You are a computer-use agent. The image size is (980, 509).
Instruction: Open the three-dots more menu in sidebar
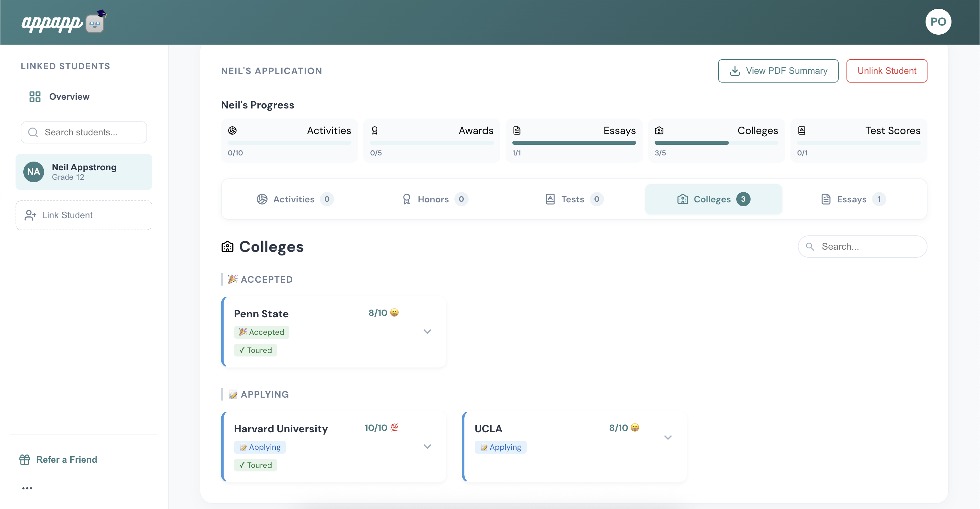point(27,488)
